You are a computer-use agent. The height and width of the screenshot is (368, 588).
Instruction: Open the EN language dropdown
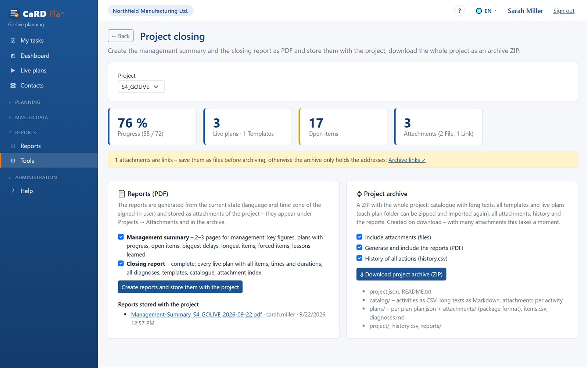(x=487, y=11)
